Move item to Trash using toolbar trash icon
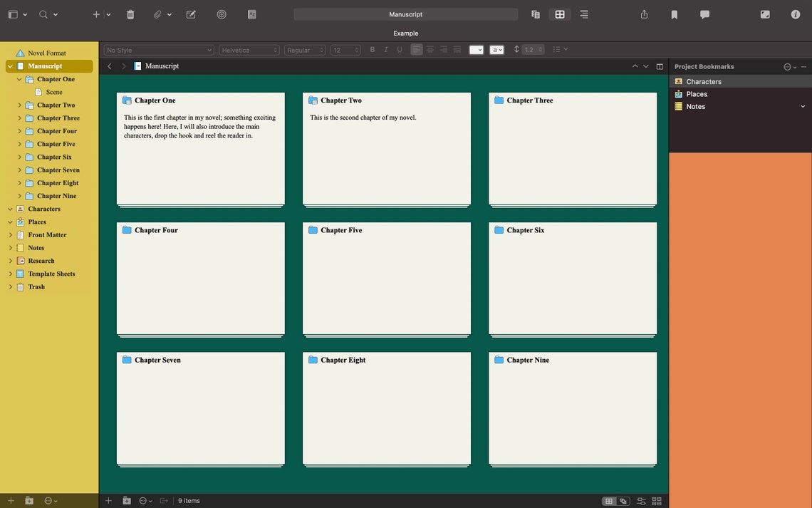Screen dimensions: 812x508 [x=130, y=14]
